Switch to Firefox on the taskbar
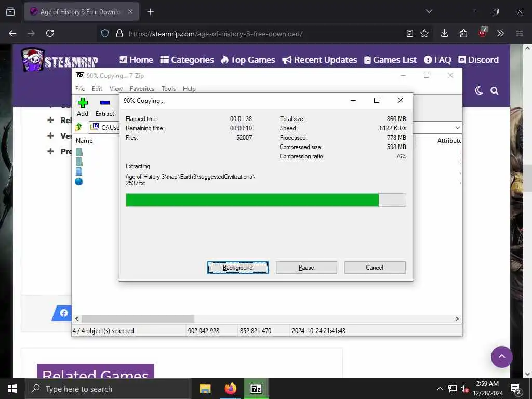The width and height of the screenshot is (532, 399). 230,389
